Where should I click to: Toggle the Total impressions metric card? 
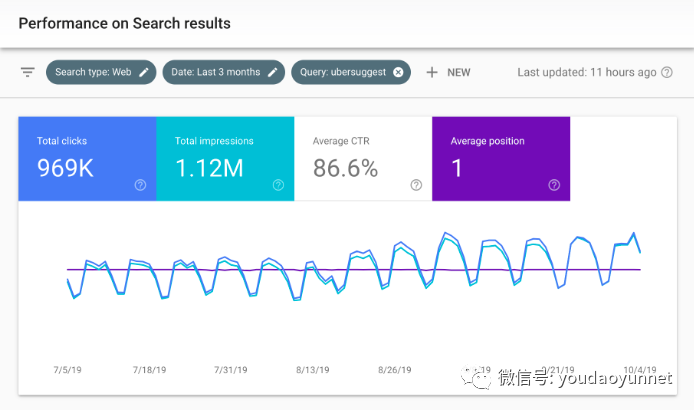tap(225, 159)
